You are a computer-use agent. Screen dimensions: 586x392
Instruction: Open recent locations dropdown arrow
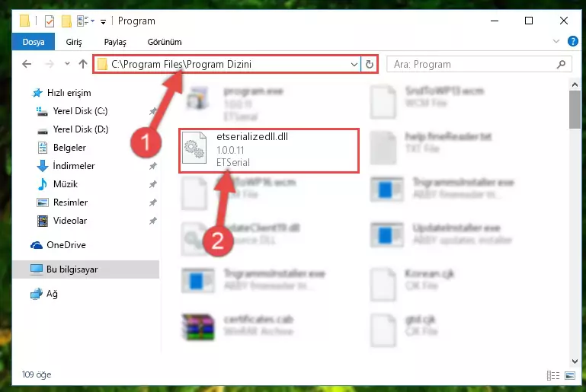click(67, 64)
